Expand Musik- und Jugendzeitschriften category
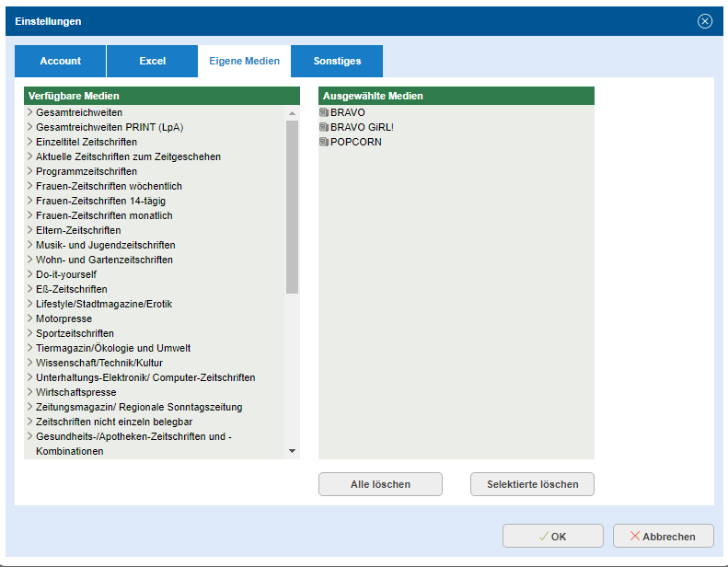 pyautogui.click(x=30, y=246)
